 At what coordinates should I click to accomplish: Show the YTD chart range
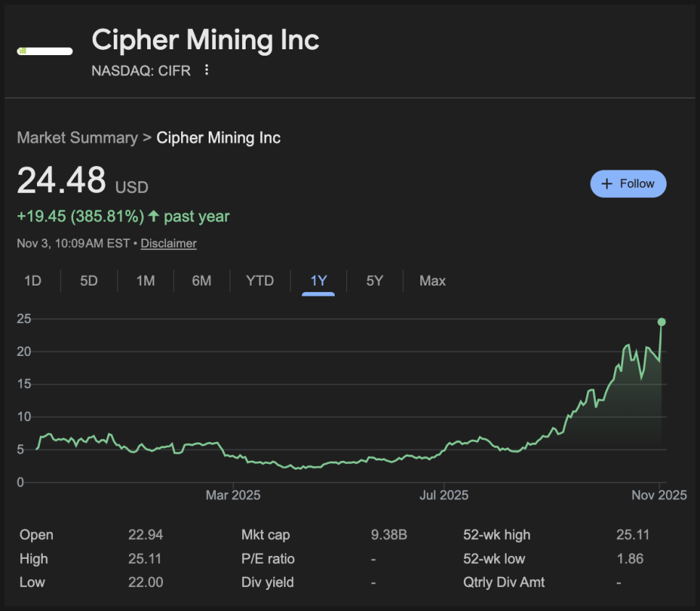coord(259,280)
